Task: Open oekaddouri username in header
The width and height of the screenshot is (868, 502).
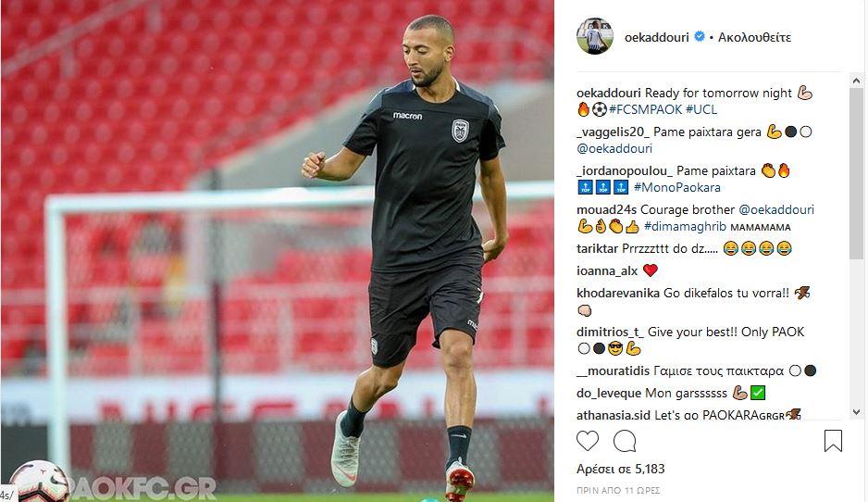Action: click(656, 37)
